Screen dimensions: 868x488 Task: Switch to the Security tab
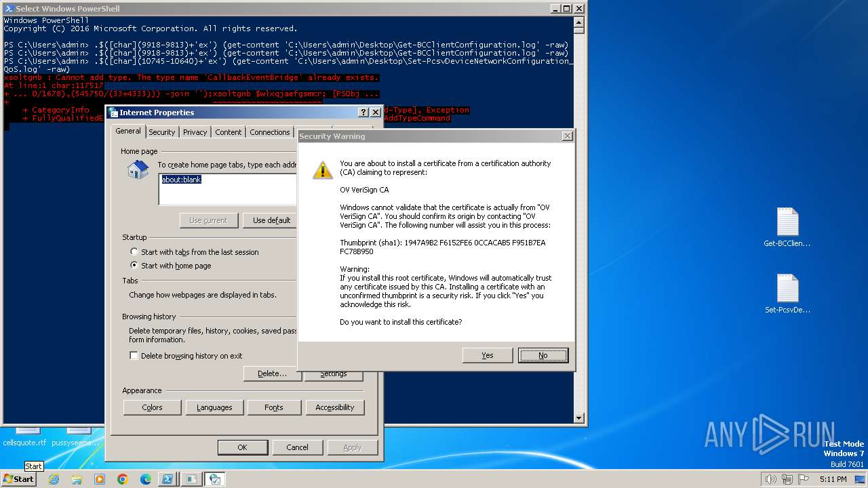pyautogui.click(x=161, y=132)
